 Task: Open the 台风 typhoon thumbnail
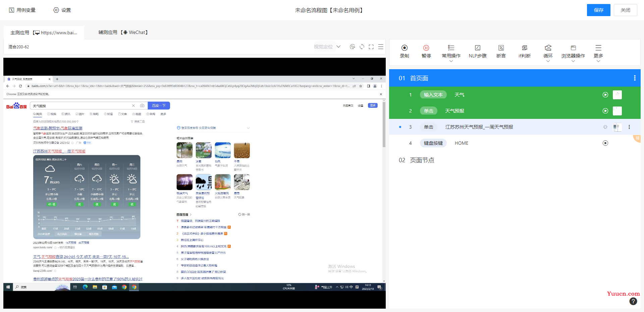(x=223, y=150)
